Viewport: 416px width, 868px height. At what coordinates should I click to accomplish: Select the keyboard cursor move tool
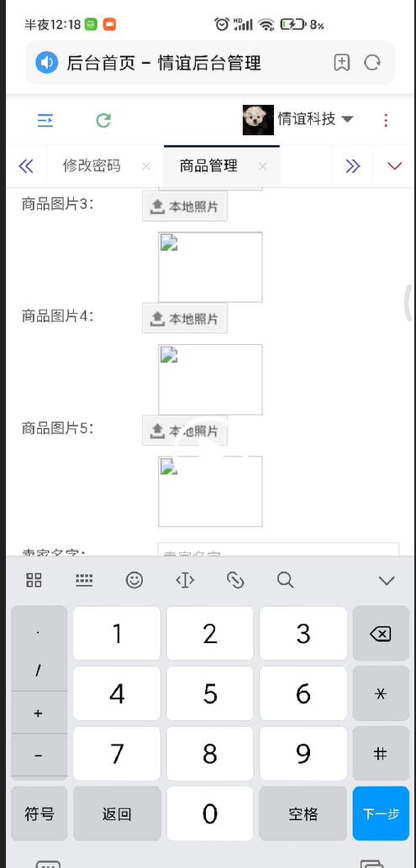coord(184,579)
